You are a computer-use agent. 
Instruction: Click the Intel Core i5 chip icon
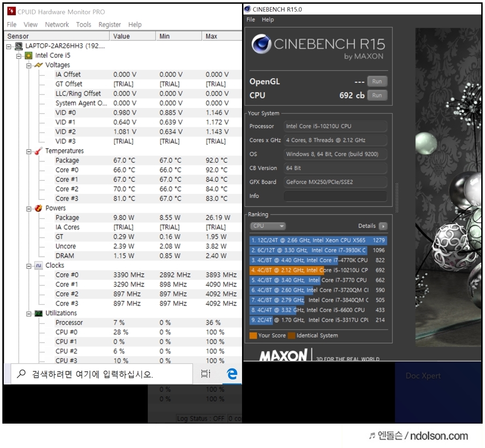29,56
